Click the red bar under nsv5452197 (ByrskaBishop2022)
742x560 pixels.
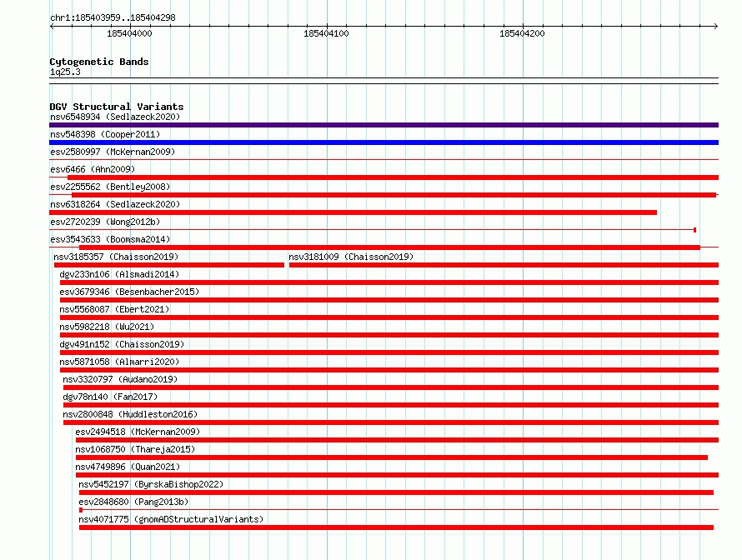pos(396,492)
